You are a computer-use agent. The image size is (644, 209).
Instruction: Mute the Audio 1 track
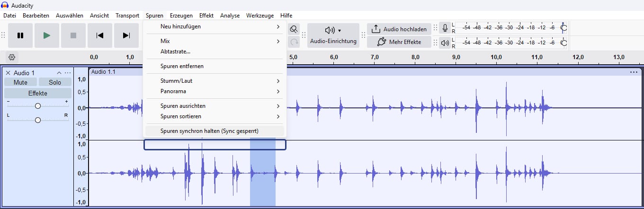click(x=20, y=82)
